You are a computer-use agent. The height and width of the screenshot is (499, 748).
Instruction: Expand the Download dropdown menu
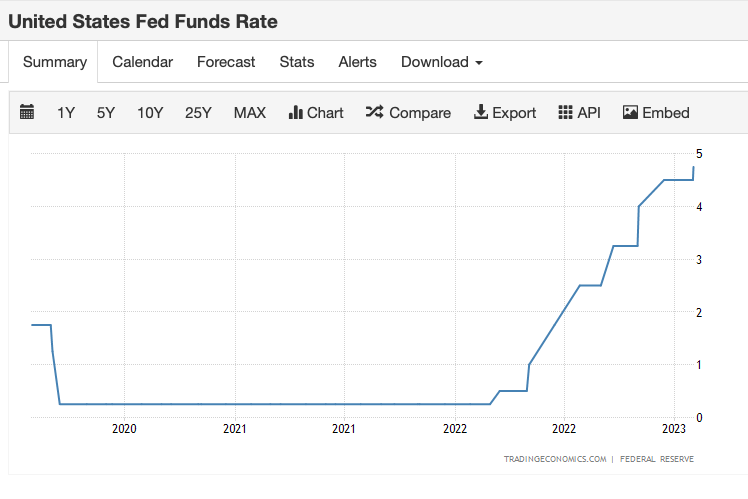click(441, 62)
